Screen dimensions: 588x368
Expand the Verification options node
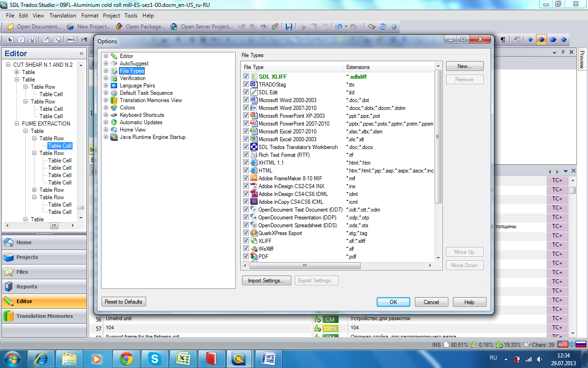click(106, 78)
